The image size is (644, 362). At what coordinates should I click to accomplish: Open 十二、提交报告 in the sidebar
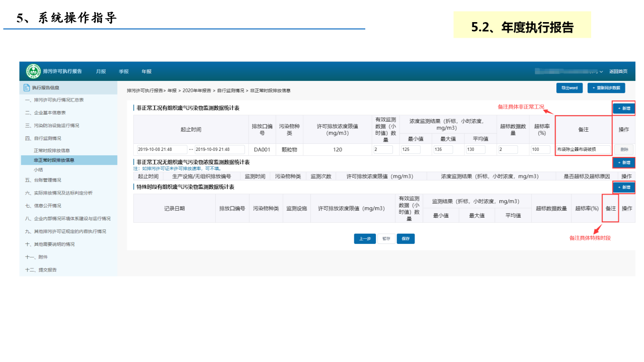tap(41, 270)
